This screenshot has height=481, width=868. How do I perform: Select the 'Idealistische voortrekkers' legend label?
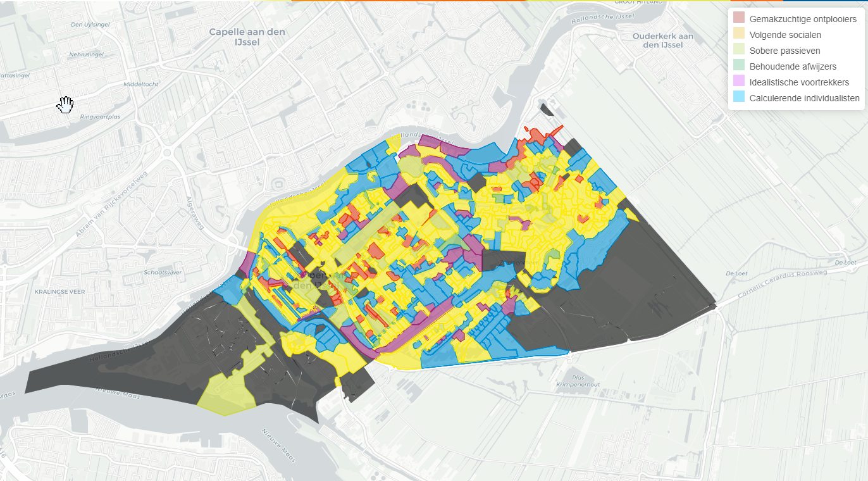tap(799, 82)
